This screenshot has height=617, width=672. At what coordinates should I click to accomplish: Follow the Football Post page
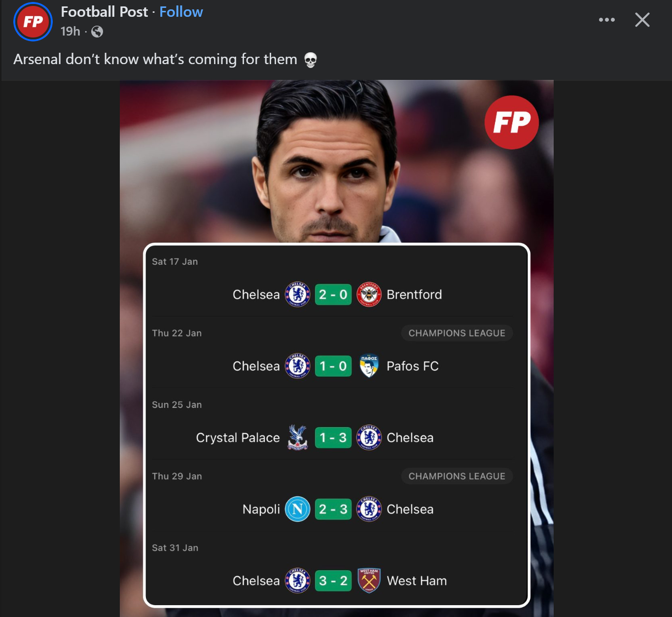click(x=181, y=12)
